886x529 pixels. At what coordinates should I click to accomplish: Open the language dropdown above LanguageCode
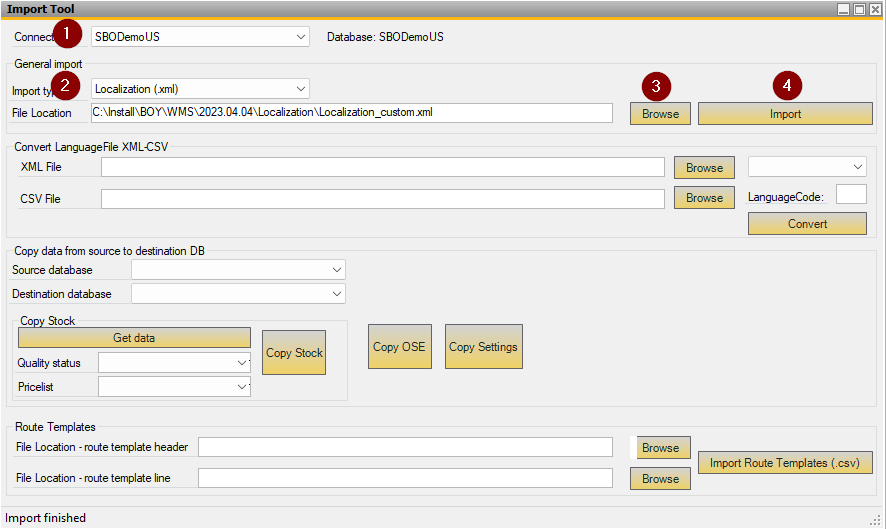[x=807, y=167]
